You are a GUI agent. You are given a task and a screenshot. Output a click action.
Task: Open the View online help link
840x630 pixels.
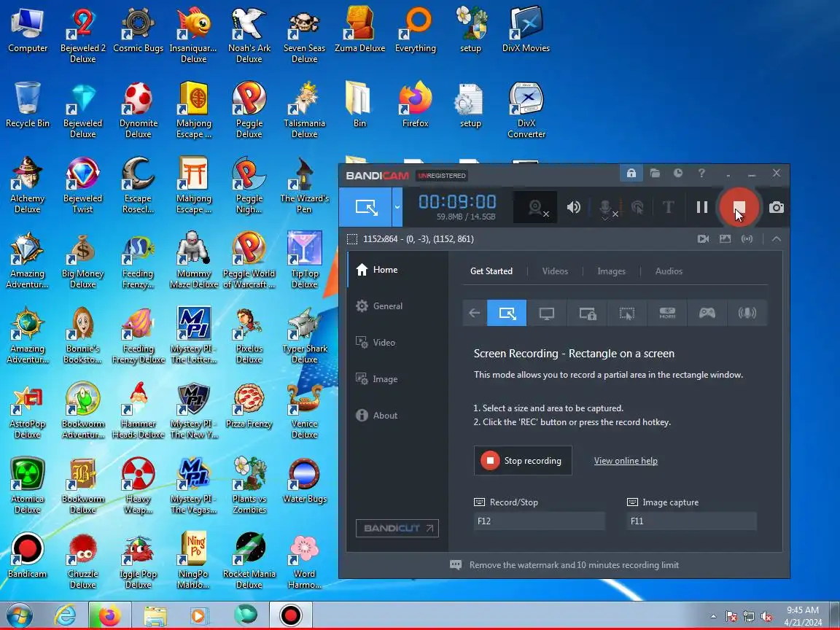click(x=626, y=461)
